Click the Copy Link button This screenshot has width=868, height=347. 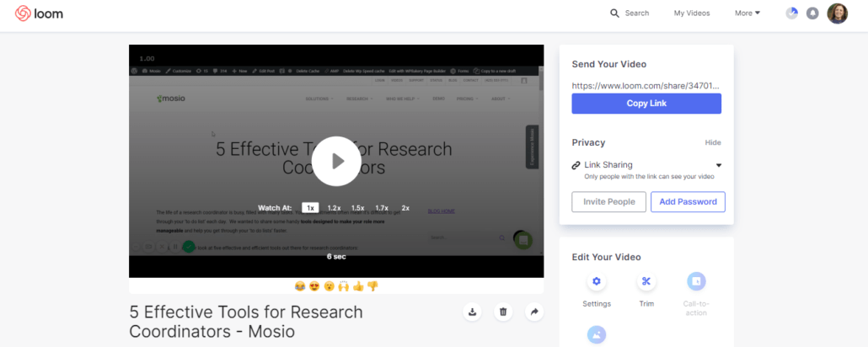646,104
